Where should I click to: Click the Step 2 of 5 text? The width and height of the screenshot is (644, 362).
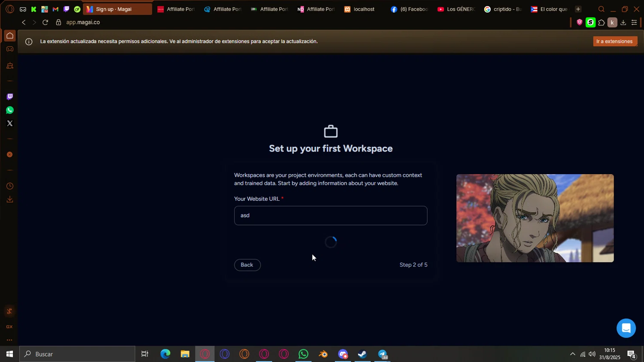click(x=413, y=265)
